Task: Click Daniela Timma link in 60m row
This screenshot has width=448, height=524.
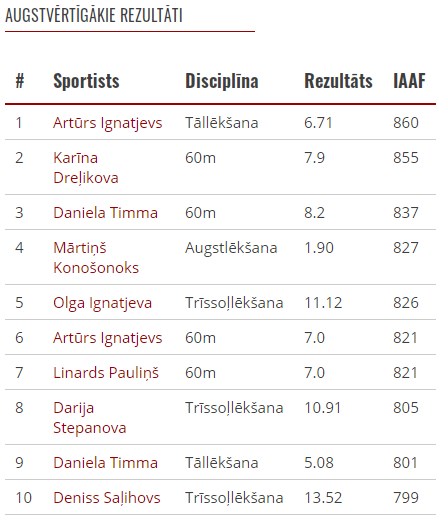Action: click(x=105, y=213)
